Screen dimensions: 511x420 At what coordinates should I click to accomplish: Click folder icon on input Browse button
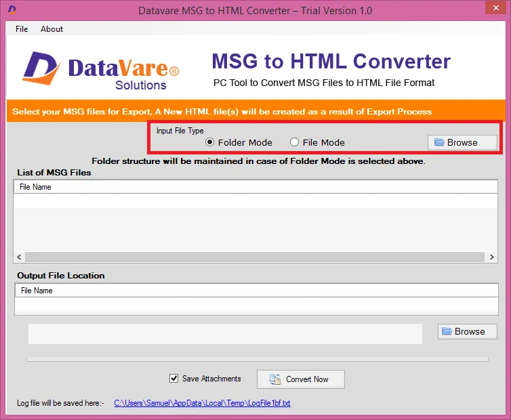[x=439, y=142]
